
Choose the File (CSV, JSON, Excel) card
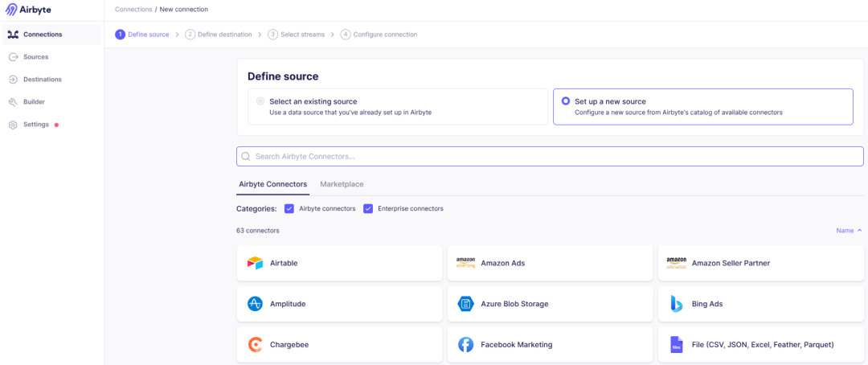click(761, 345)
